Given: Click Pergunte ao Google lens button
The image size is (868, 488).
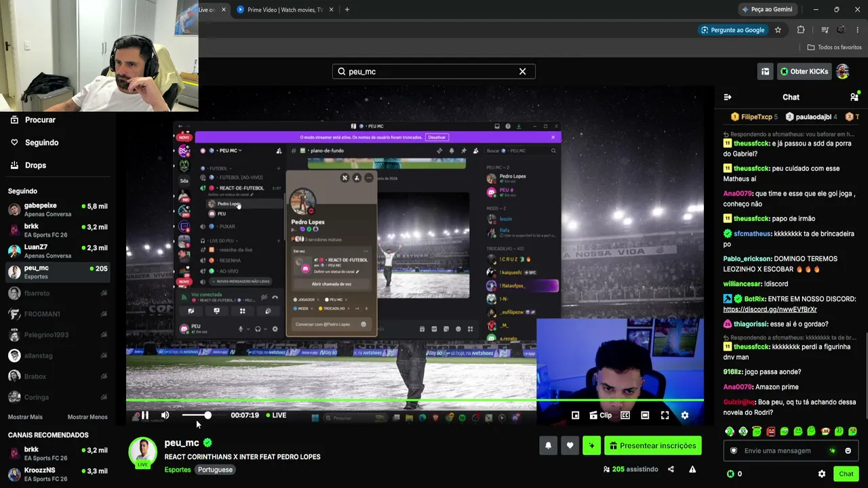Looking at the screenshot, I should 732,30.
